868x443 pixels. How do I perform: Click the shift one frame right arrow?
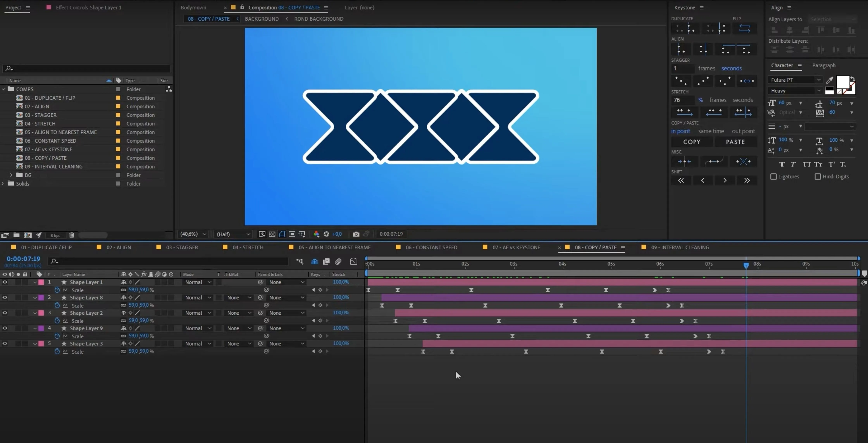[725, 180]
